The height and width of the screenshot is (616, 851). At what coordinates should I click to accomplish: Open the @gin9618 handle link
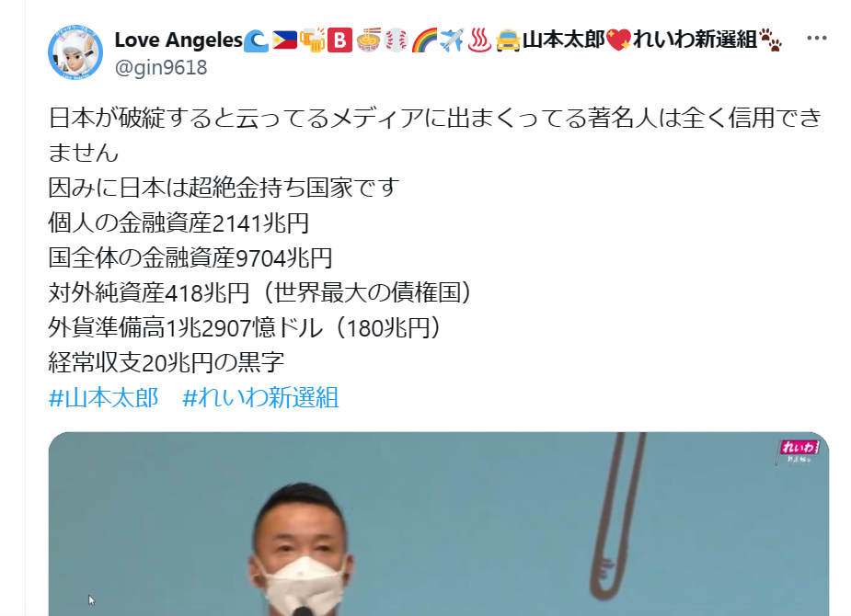161,67
